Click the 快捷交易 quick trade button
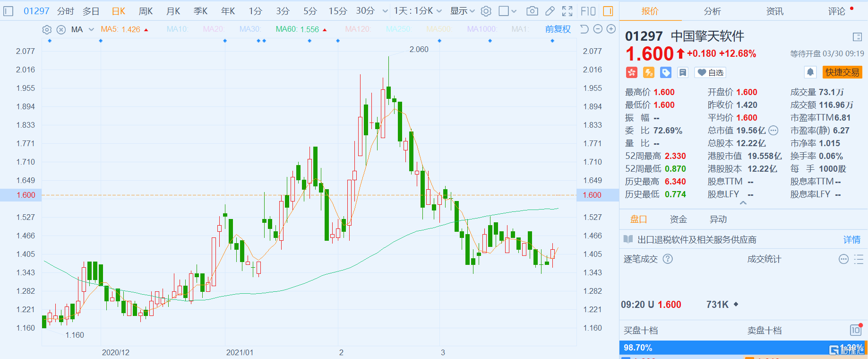Image resolution: width=868 pixels, height=359 pixels. [x=842, y=72]
